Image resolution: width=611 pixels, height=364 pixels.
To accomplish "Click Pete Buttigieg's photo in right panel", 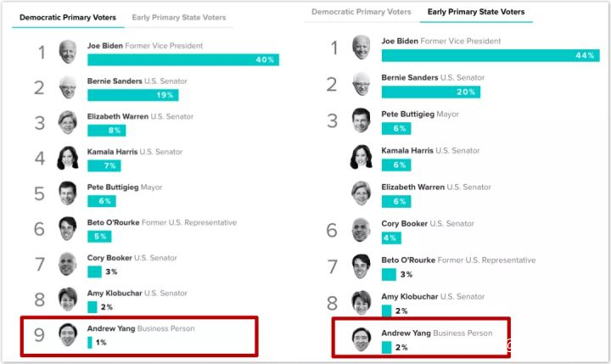I will click(362, 120).
